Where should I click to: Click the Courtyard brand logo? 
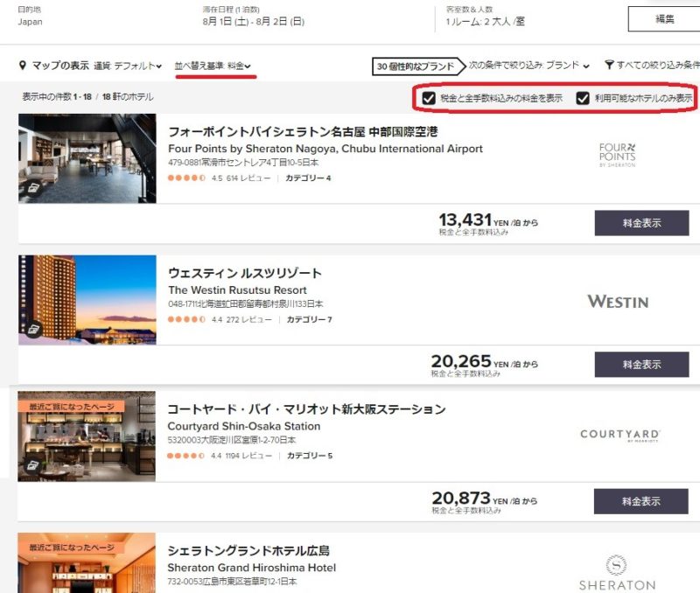click(x=620, y=435)
